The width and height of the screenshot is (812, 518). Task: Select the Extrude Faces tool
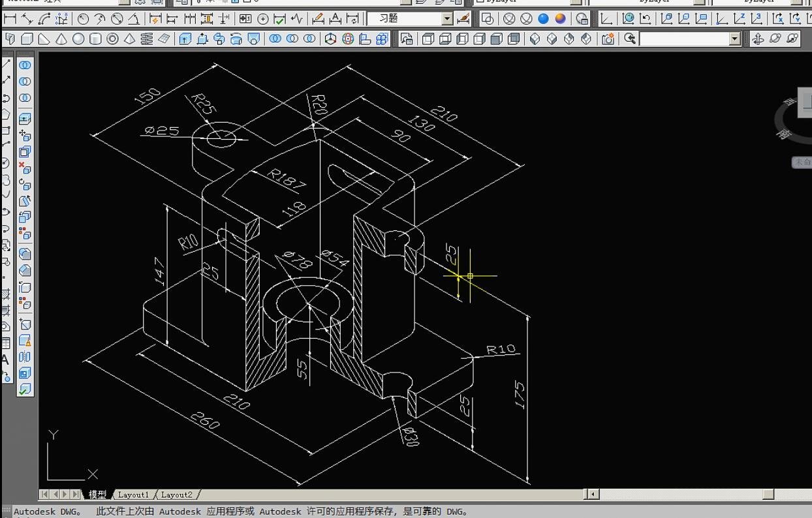click(25, 119)
